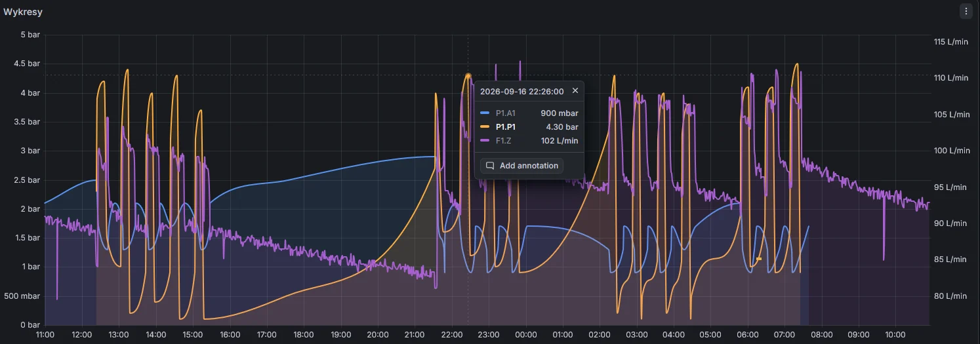Click the tooltip timestamp 2026-09-16 22:26:00
Screen dimensions: 980x344
click(x=521, y=91)
